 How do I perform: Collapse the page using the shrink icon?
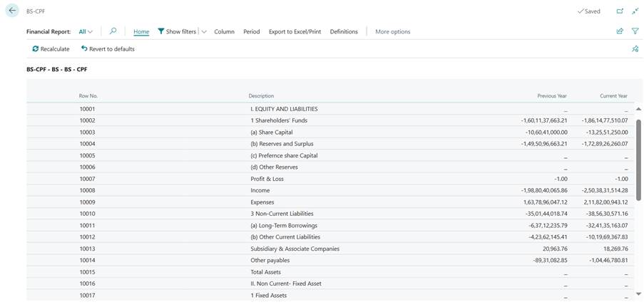click(x=635, y=11)
